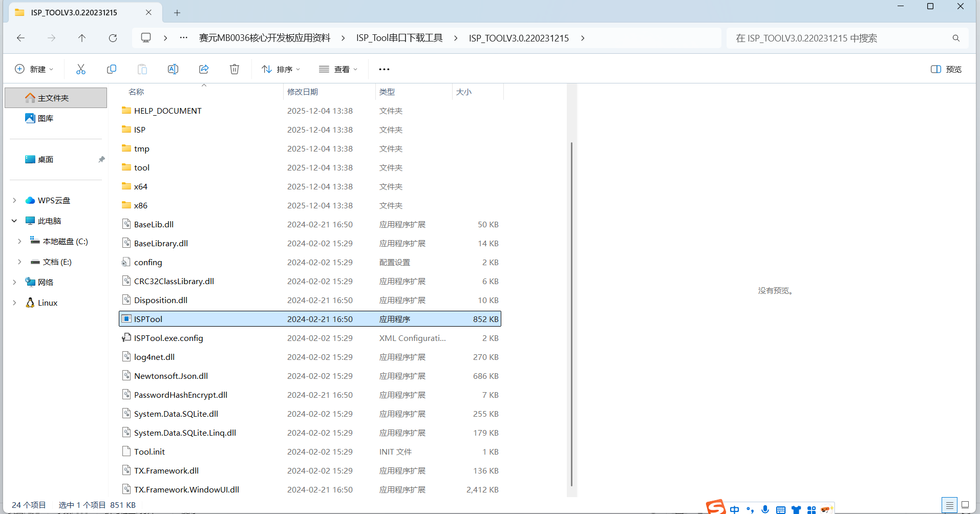Click the Cut scissors icon
Viewport: 980px width, 514px height.
pyautogui.click(x=81, y=69)
